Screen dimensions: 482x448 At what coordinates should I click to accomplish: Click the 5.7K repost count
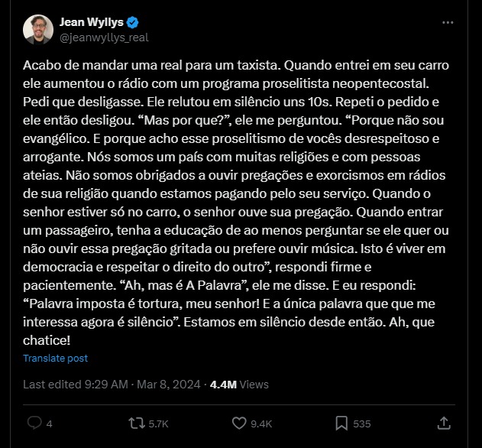pos(158,424)
